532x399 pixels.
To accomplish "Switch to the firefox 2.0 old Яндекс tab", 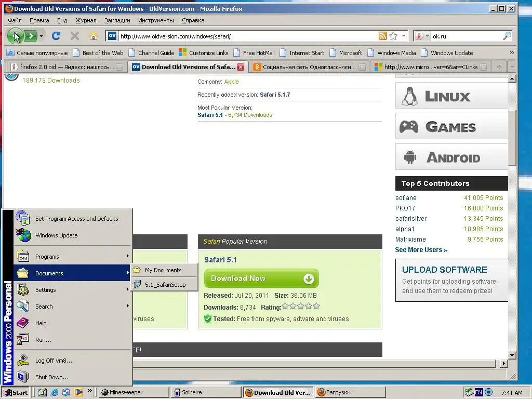I will click(67, 67).
